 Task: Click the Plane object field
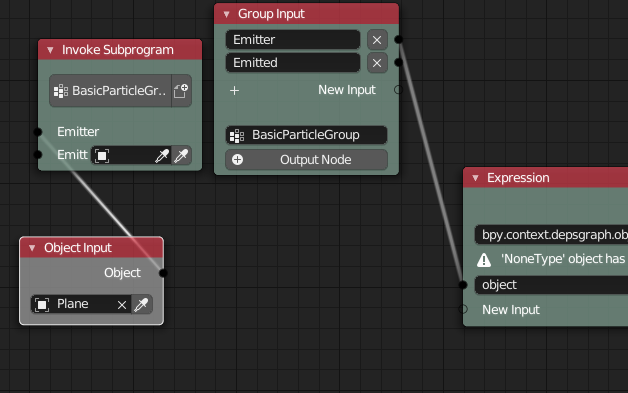coord(81,304)
